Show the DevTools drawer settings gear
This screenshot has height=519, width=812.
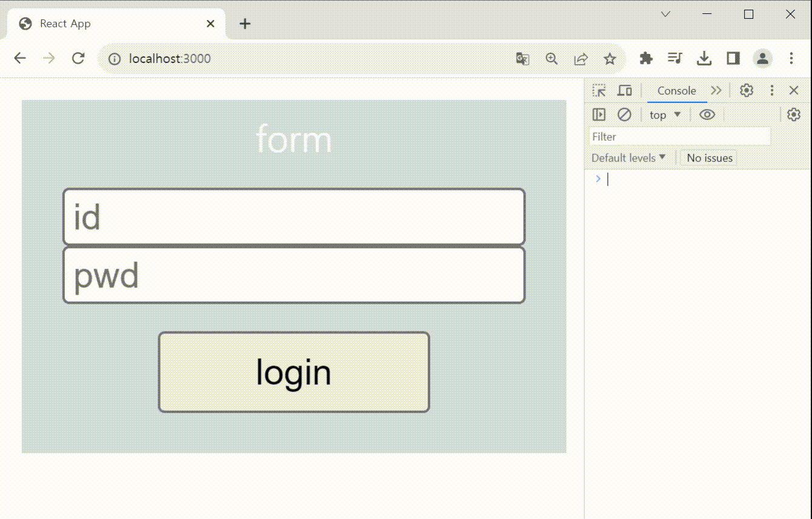pyautogui.click(x=793, y=114)
